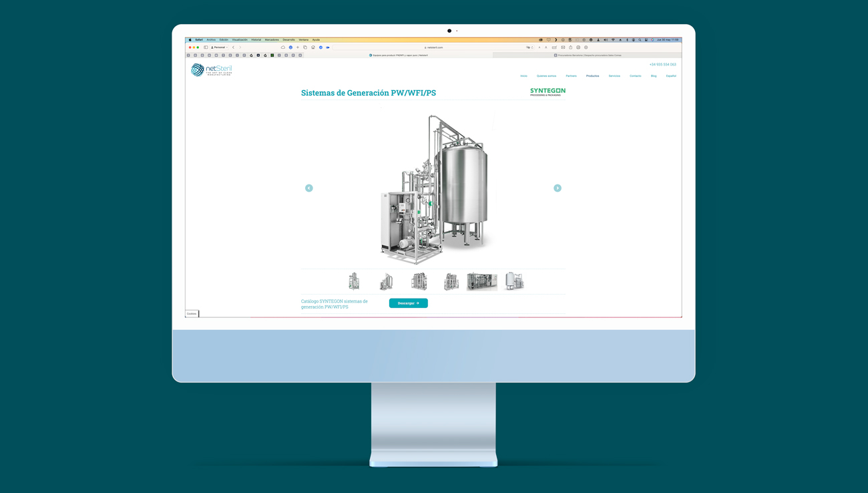Show previous slide with left arrow
Viewport: 868px width, 493px height.
pyautogui.click(x=309, y=188)
